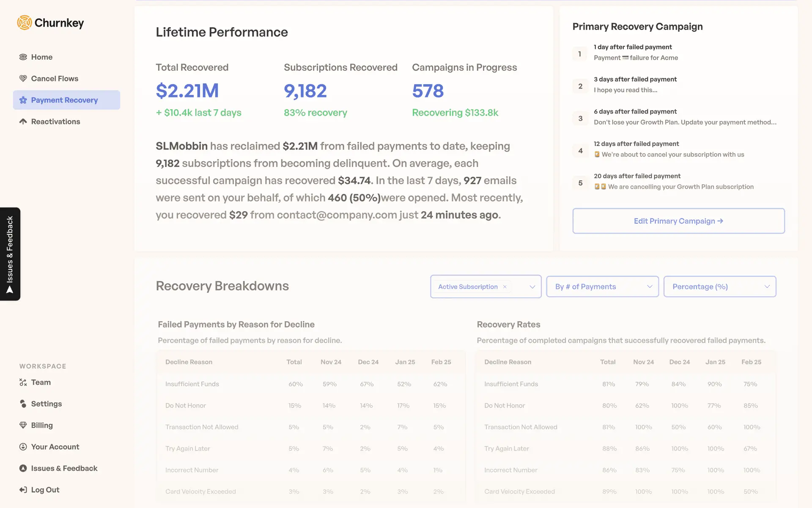Open the vertical Issues & Feedback side tab
This screenshot has height=508, width=812.
(10, 254)
